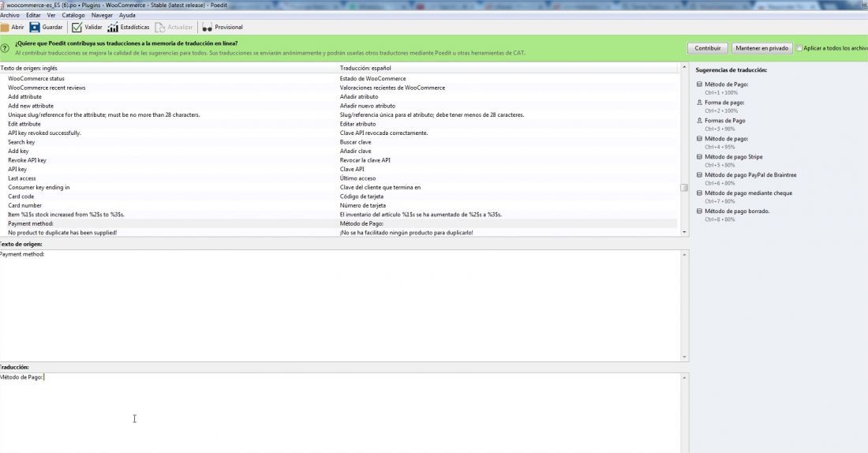Click translation 'Código de tarjeta'
The height and width of the screenshot is (453, 868).
coord(361,197)
